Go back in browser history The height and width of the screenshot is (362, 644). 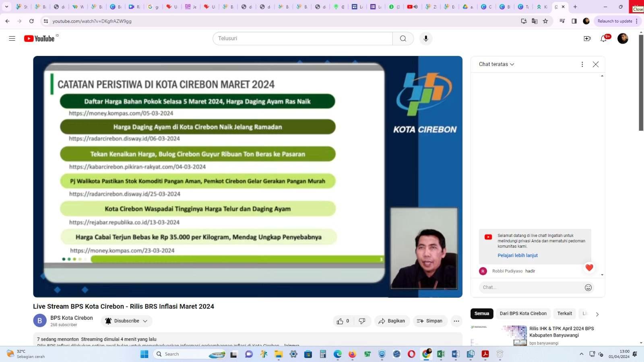[7, 21]
